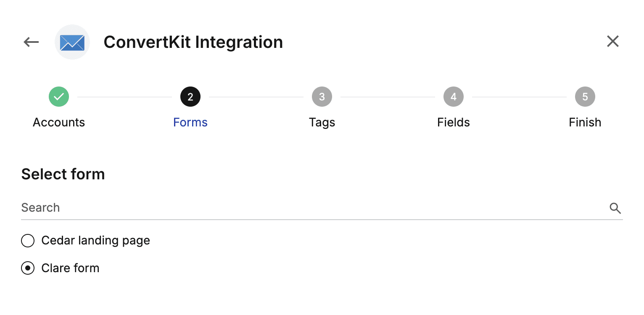The width and height of the screenshot is (644, 315).
Task: Click the Forms step label
Action: pos(190,122)
